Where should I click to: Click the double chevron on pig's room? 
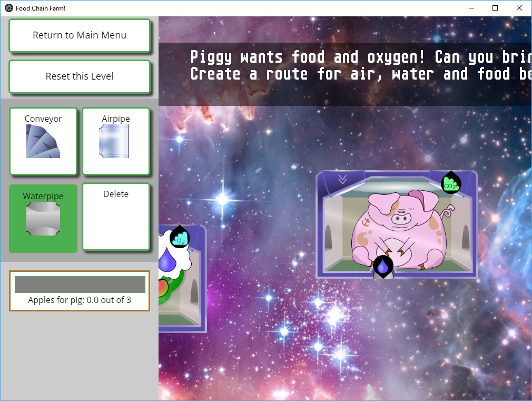coord(342,179)
